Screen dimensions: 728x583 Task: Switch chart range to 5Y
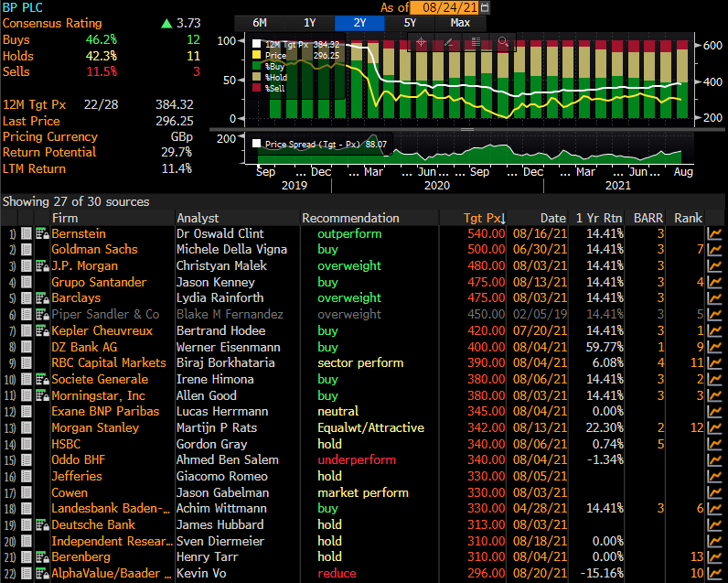coord(409,23)
